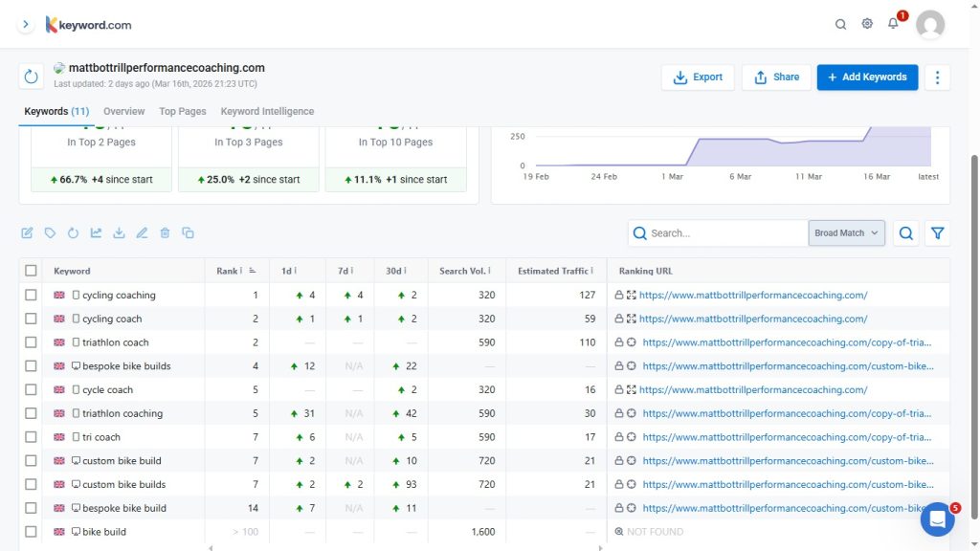Click the chart graph icon in toolbar
Screen dimensions: 980x551
pos(96,232)
